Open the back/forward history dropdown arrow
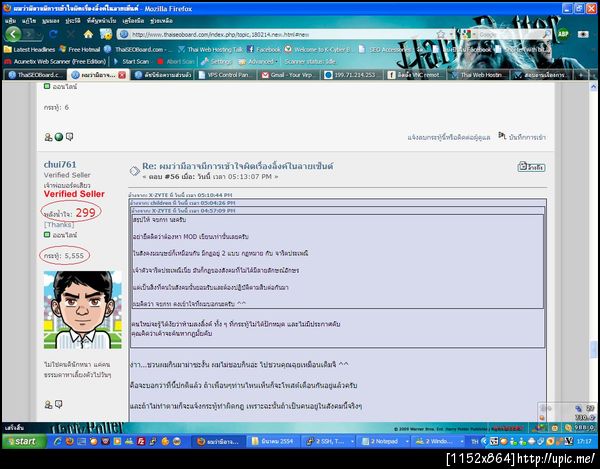 coord(39,35)
